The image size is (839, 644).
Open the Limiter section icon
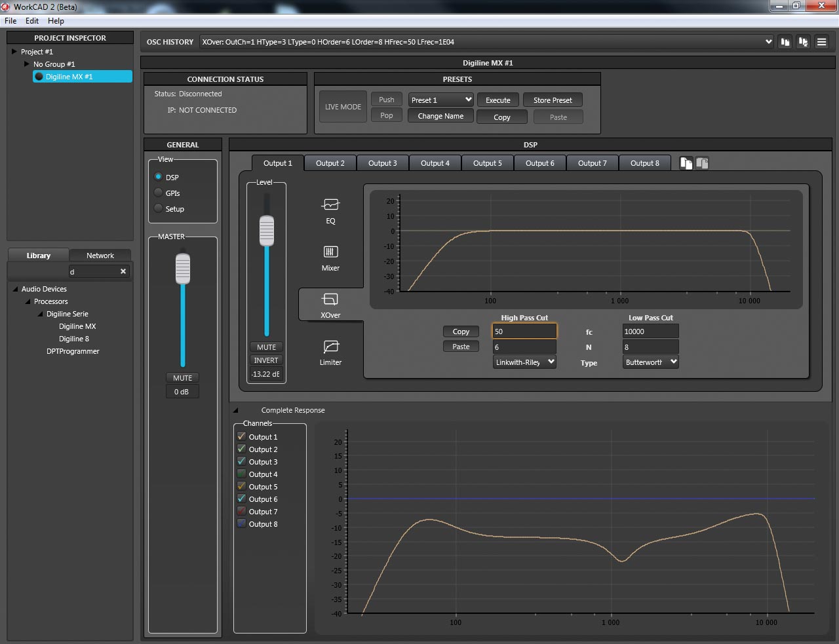pos(330,347)
